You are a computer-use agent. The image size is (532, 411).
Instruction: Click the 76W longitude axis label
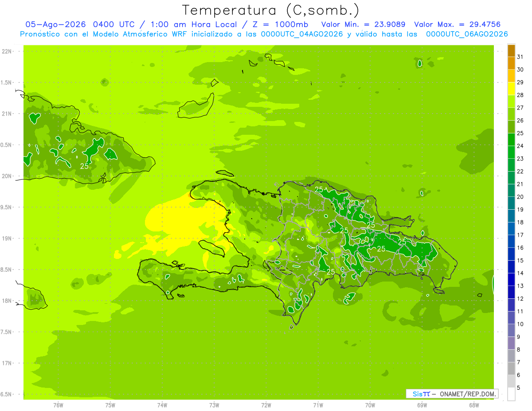(x=58, y=405)
